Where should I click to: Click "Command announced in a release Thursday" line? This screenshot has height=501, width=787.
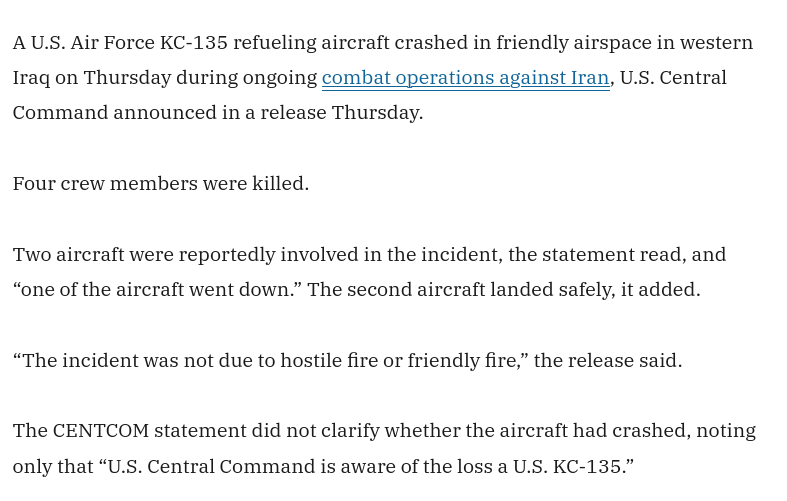tap(217, 113)
